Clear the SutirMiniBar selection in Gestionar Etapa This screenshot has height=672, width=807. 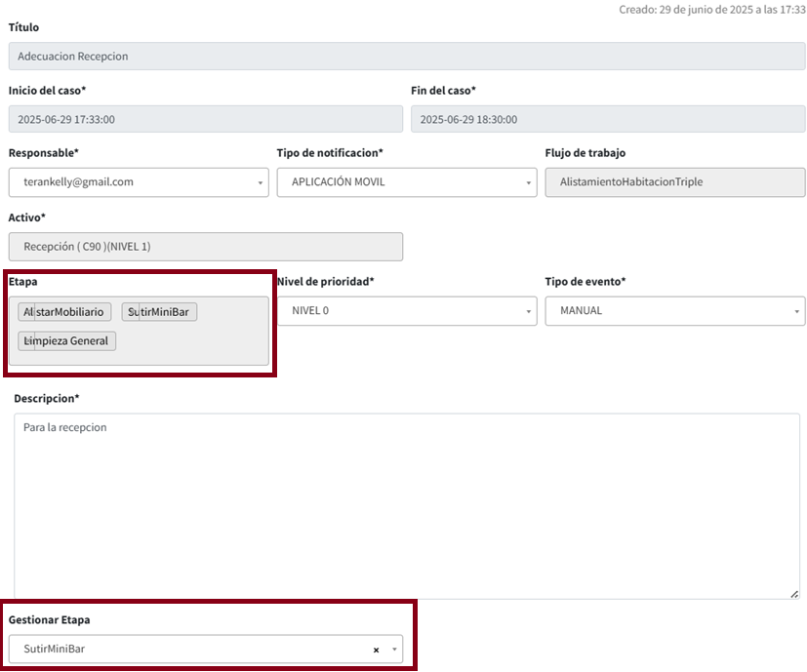click(x=376, y=650)
